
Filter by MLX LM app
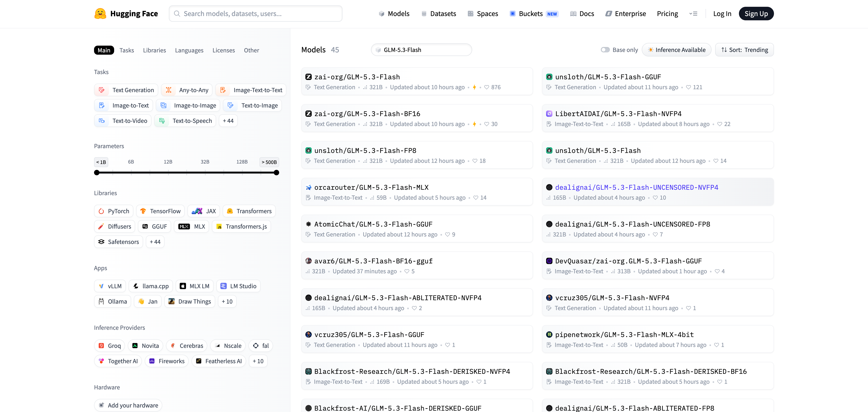pyautogui.click(x=194, y=286)
